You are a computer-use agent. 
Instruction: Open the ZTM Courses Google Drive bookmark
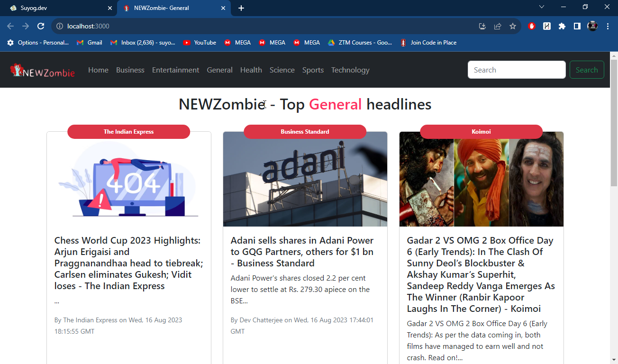click(360, 43)
